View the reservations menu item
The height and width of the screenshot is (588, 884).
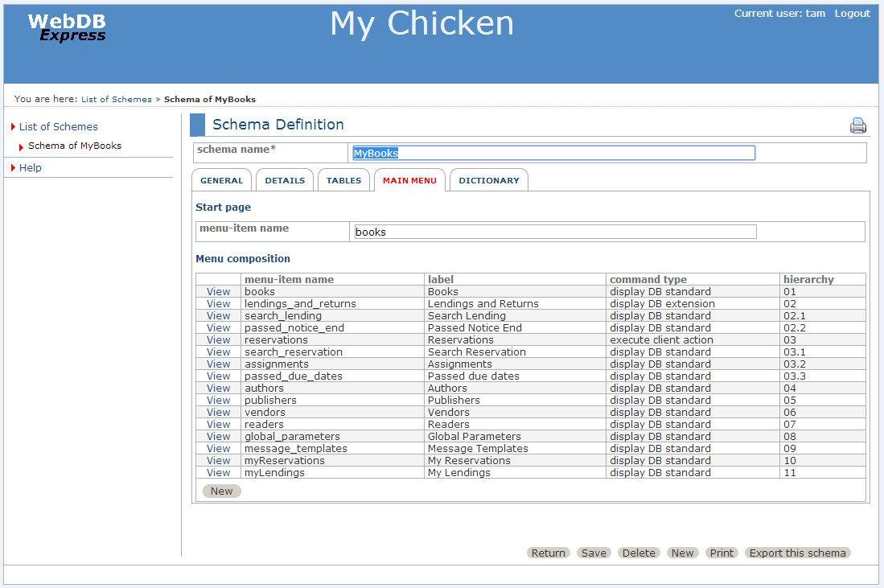[218, 340]
